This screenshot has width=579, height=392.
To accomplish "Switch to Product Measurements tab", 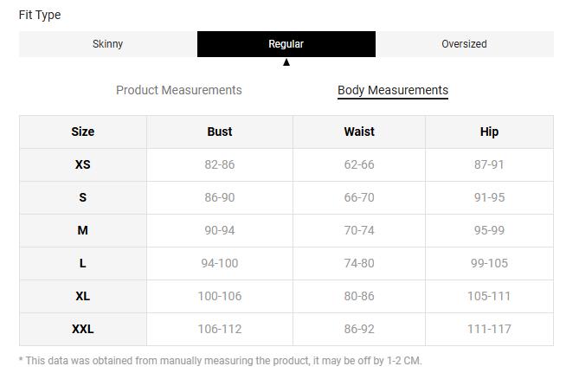I will [179, 90].
